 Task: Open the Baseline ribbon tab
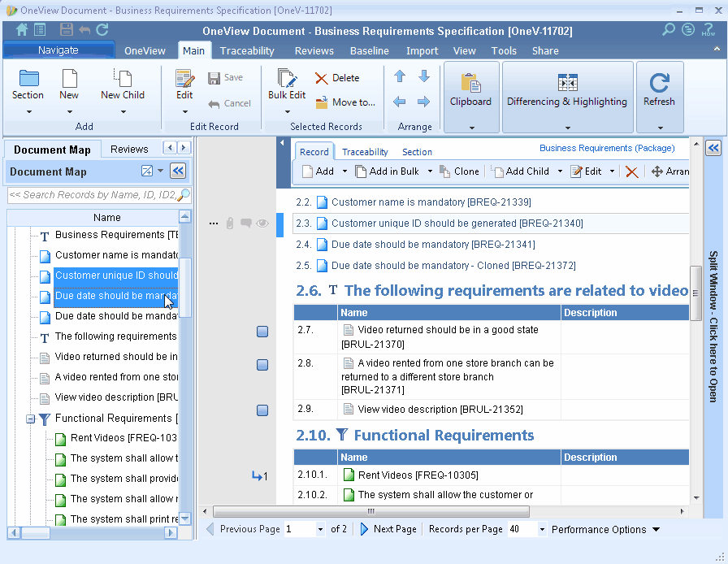click(370, 50)
